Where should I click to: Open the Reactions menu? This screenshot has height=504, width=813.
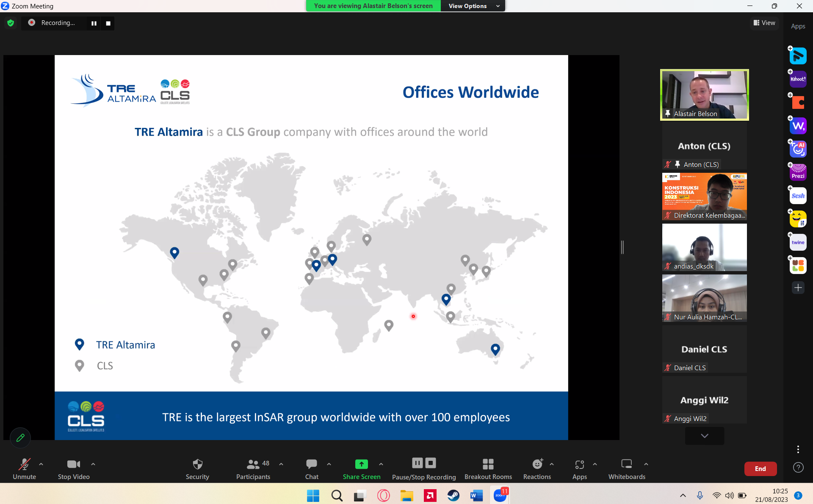pos(537,469)
